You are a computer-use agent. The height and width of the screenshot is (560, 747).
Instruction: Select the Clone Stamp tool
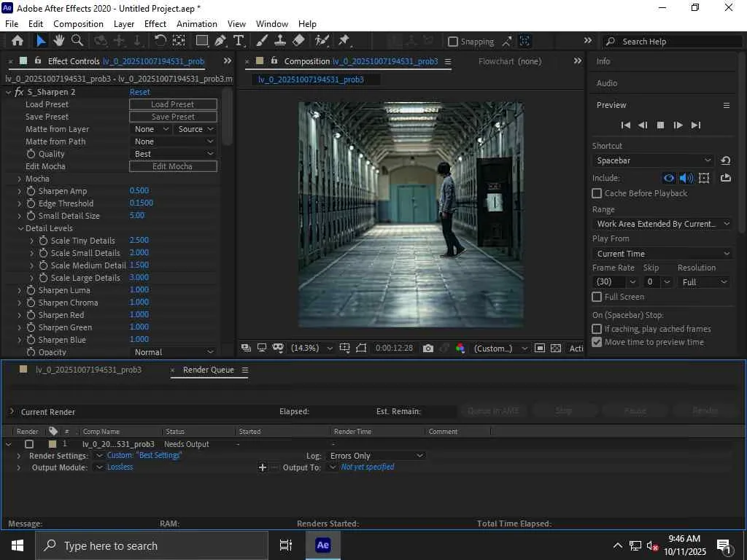tap(279, 41)
